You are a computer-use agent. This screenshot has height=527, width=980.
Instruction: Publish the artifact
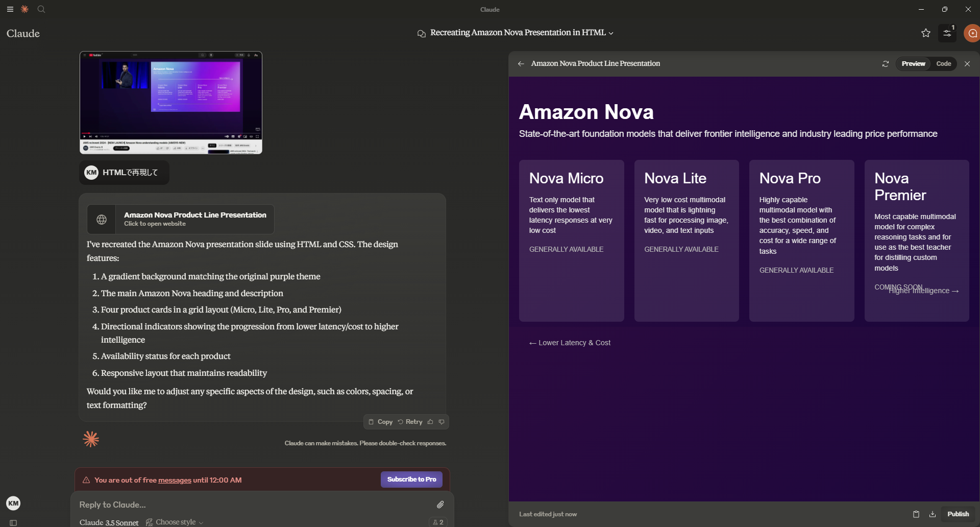pos(958,514)
